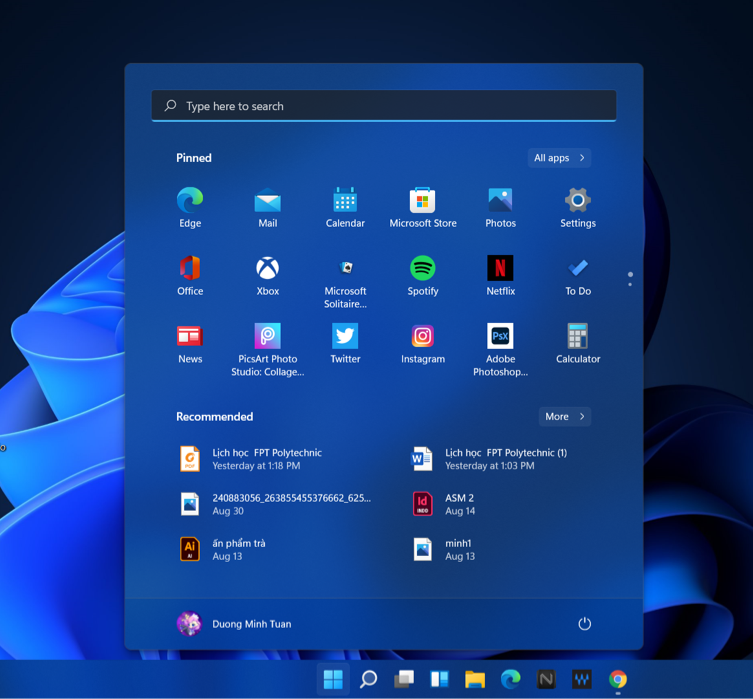
Task: Launch the Twitter pinned app
Action: click(x=345, y=337)
